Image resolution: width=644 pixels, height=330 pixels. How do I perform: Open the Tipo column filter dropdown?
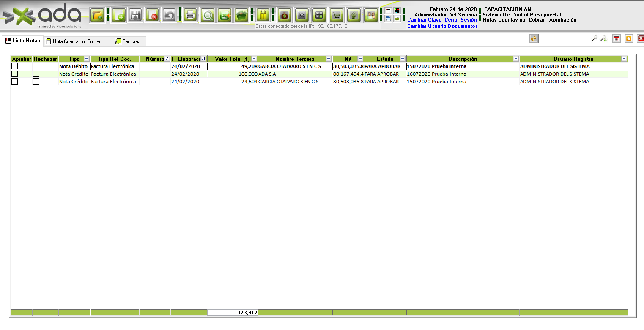click(x=87, y=59)
